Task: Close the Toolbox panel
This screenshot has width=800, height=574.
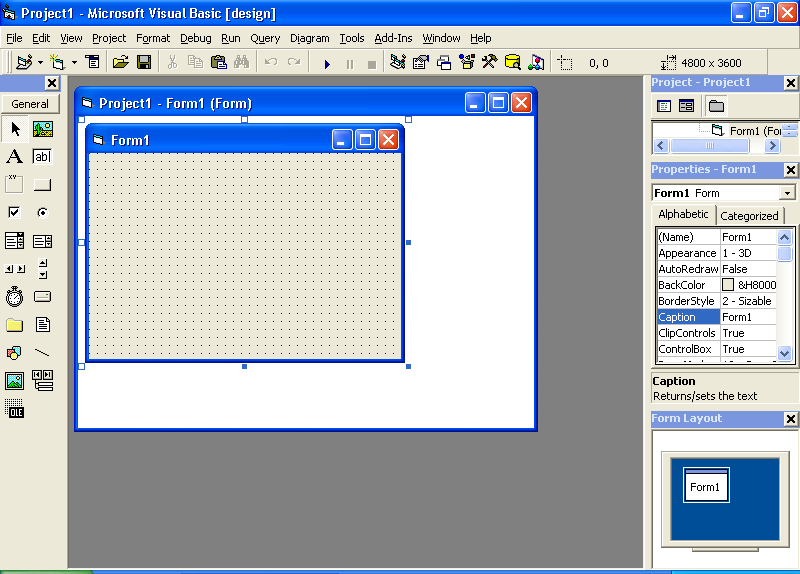Action: click(x=52, y=83)
